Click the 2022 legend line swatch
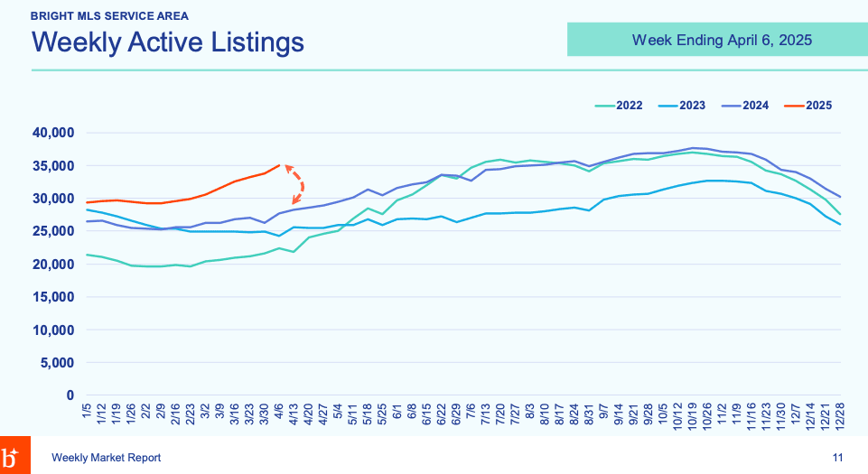This screenshot has height=474, width=868. (x=604, y=106)
